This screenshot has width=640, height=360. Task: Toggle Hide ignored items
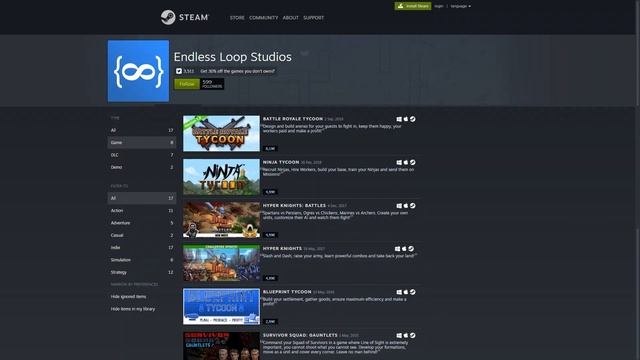coord(128,297)
